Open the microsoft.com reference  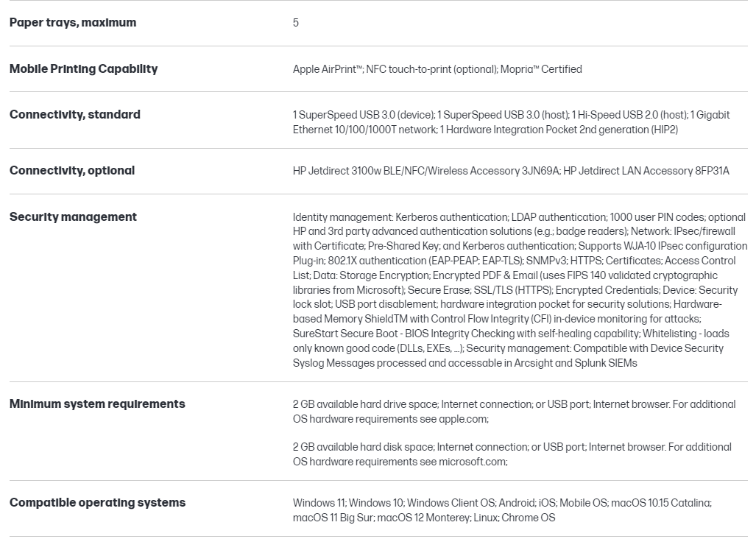click(x=473, y=462)
